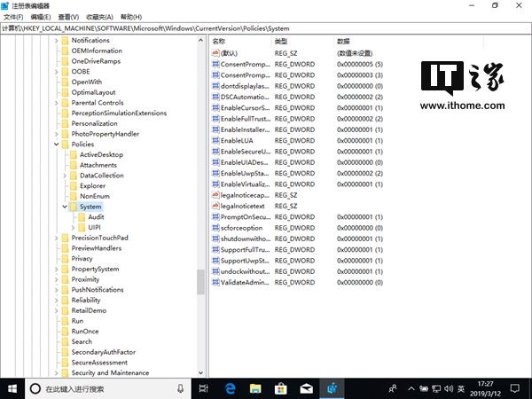Click the (默认) string value icon
The width and height of the screenshot is (532, 399).
tap(215, 53)
